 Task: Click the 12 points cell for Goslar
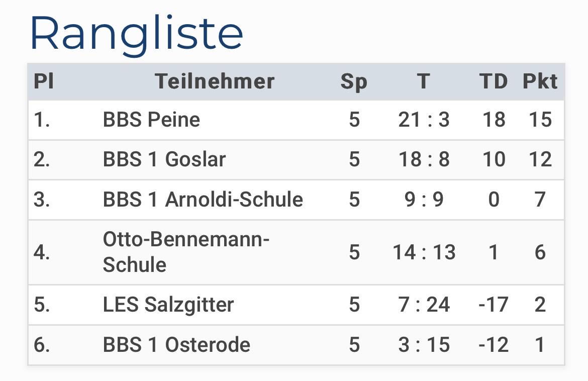tap(540, 159)
